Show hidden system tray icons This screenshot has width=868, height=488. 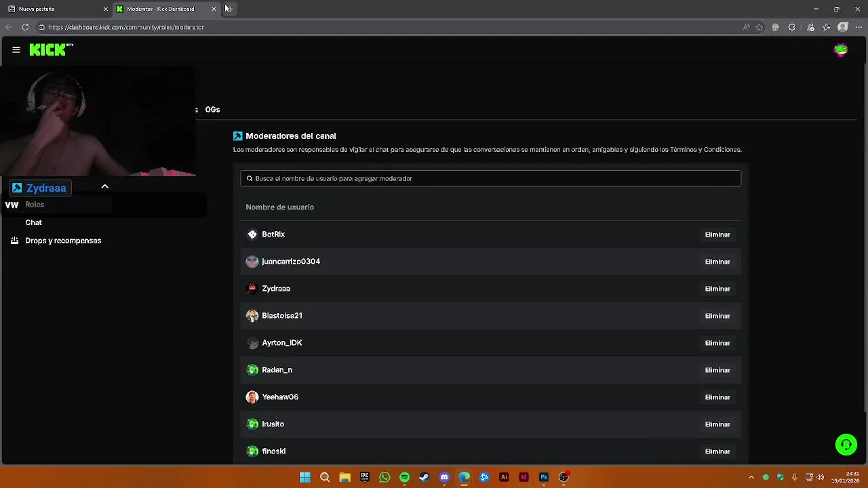click(x=751, y=477)
